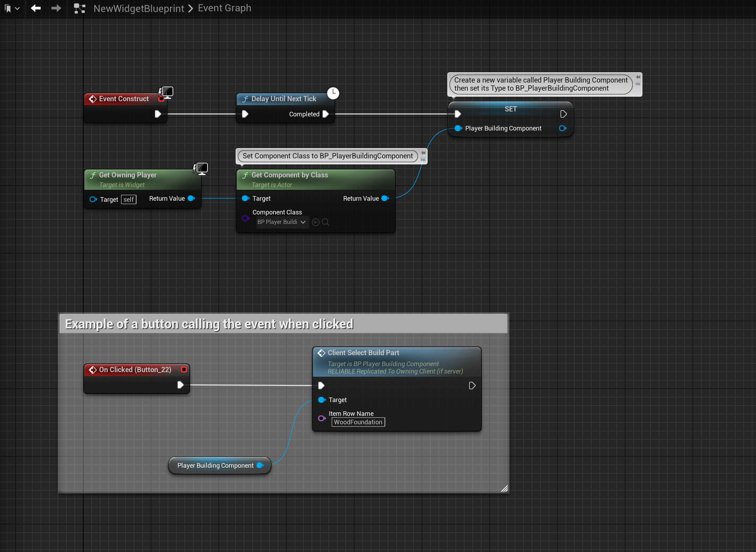Click the SET node output execution pin
This screenshot has height=552, width=756.
(563, 114)
